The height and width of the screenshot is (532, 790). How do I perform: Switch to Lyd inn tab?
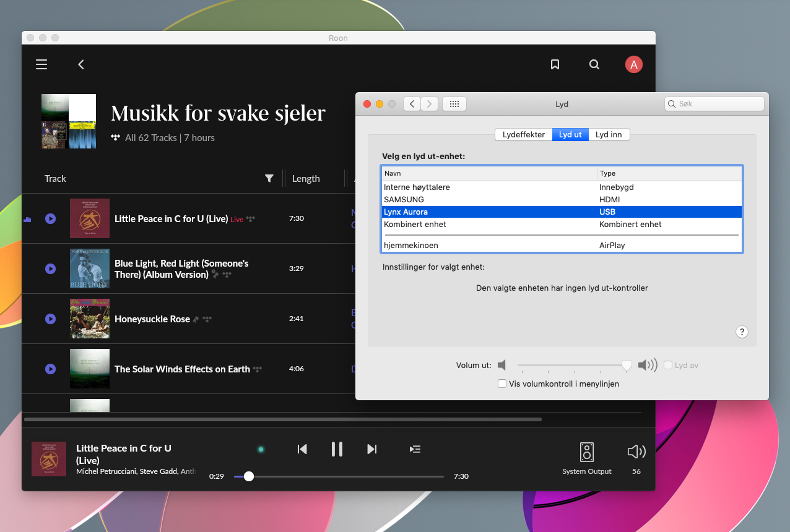609,134
